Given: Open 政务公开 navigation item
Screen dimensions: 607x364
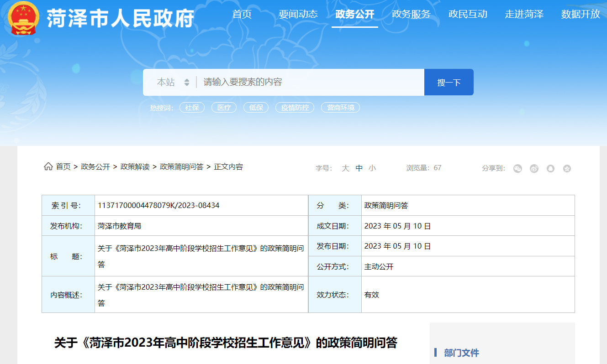Looking at the screenshot, I should point(355,14).
